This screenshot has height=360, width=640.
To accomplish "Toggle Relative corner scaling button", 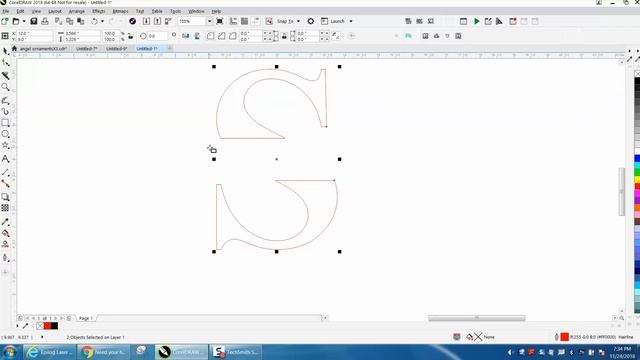I will tap(336, 36).
